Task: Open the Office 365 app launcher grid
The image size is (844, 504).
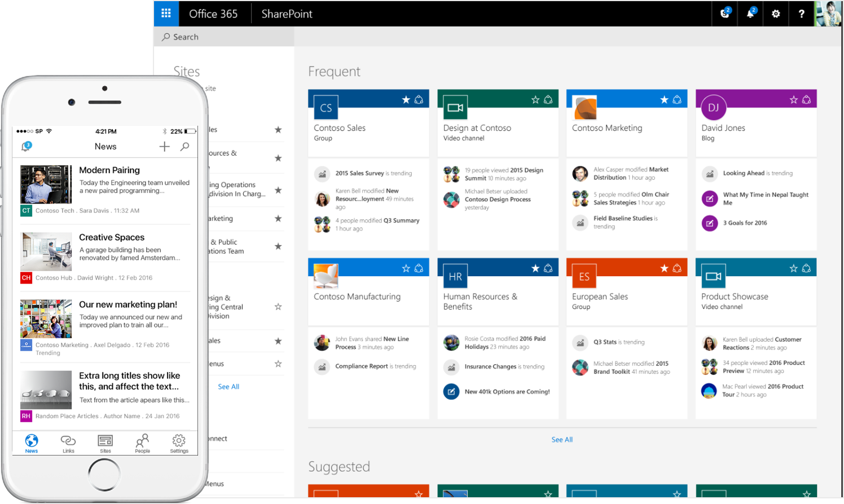Action: 166,14
